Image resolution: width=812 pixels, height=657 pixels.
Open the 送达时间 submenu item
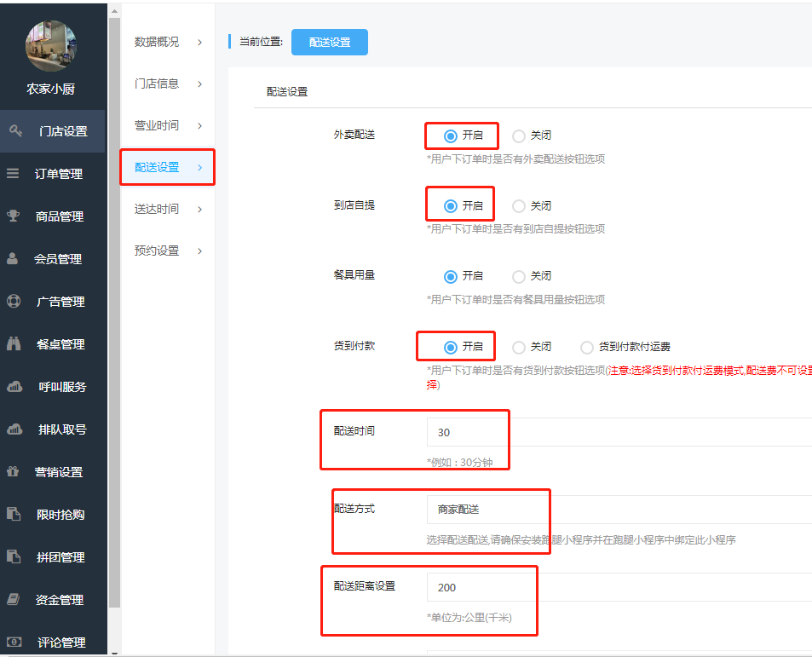coord(168,209)
